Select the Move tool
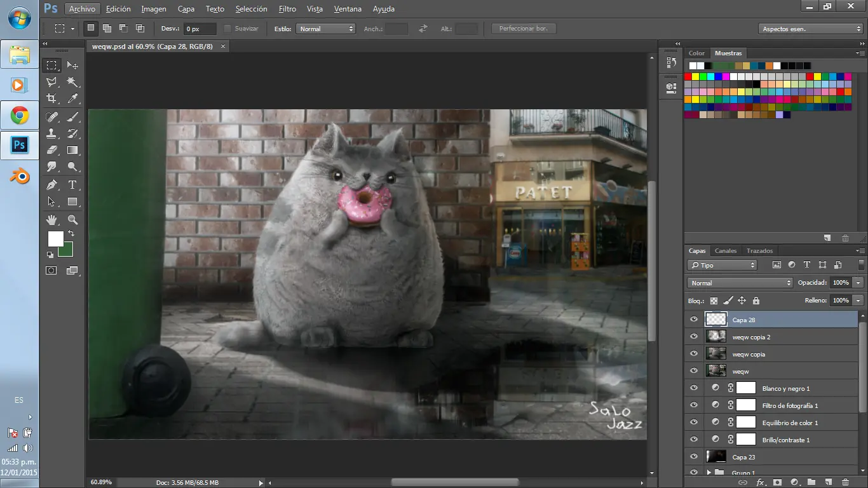Image resolution: width=868 pixels, height=488 pixels. point(72,65)
